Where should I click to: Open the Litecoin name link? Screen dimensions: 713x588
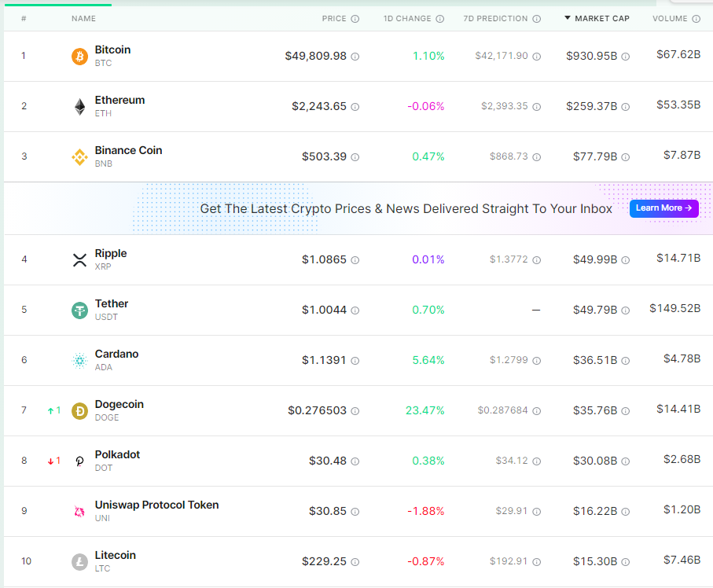(x=116, y=555)
